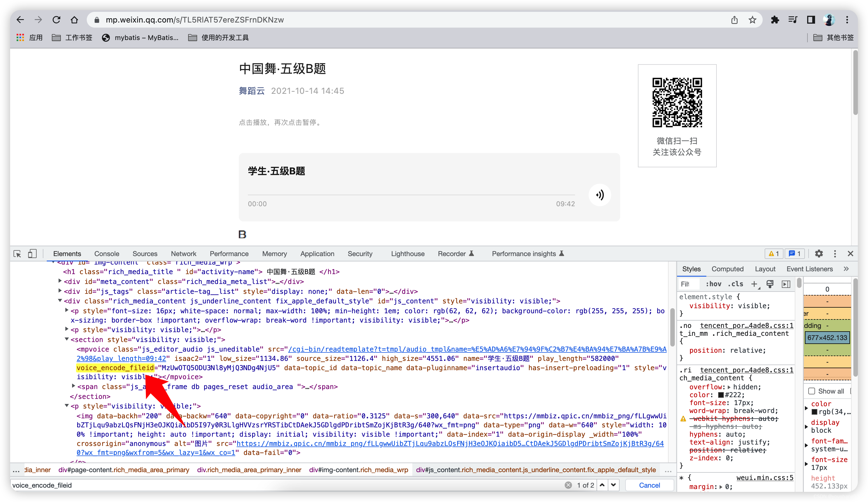Expand more Styles pane tabs chevron

[846, 269]
